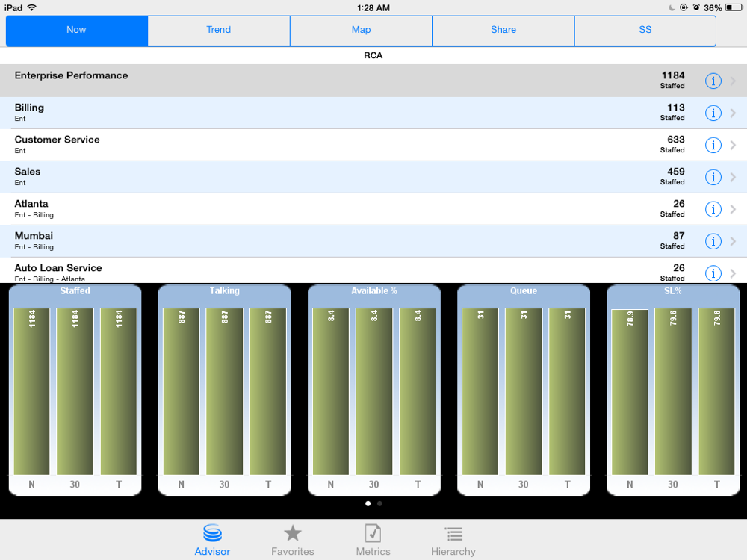Tap the 87 Staffed value
747x560 pixels.
679,236
